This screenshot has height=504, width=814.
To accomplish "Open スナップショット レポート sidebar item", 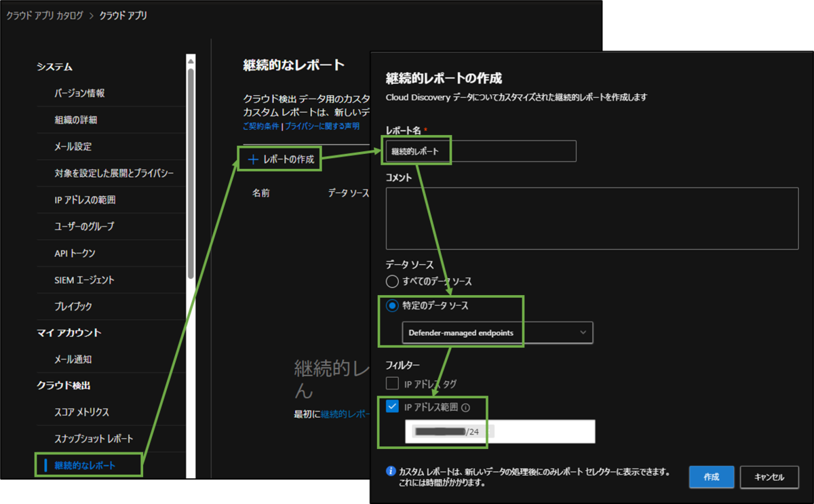I will click(94, 439).
